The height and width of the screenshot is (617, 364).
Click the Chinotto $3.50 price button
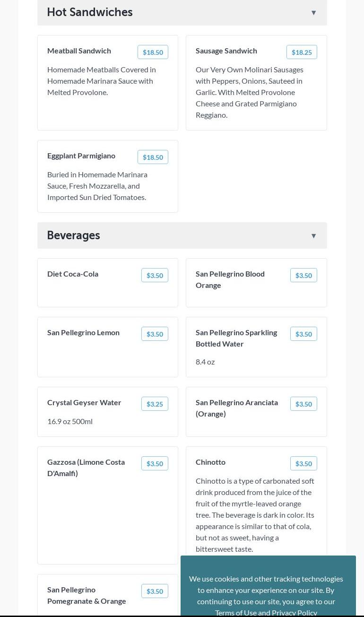(x=303, y=464)
